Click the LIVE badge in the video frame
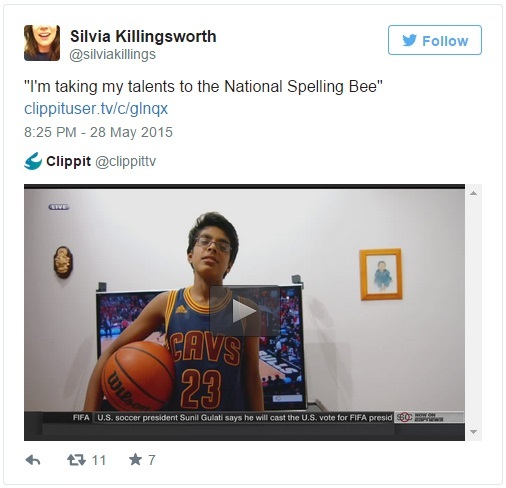Image resolution: width=506 pixels, height=488 pixels. coord(59,207)
